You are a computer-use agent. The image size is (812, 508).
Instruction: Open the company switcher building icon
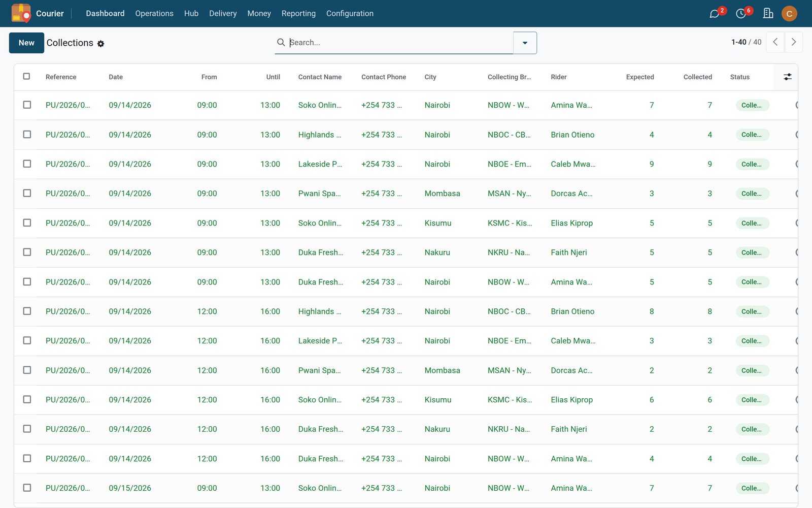(x=768, y=13)
